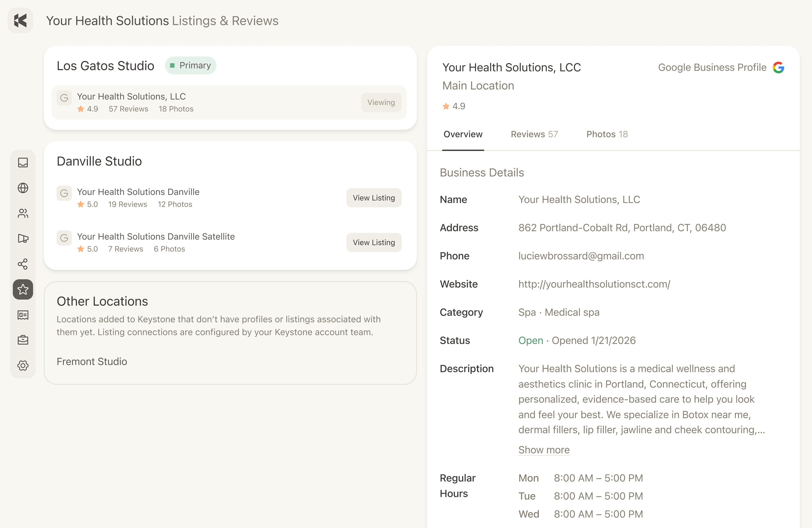
Task: Switch to the Photos 18 tab
Action: click(607, 134)
